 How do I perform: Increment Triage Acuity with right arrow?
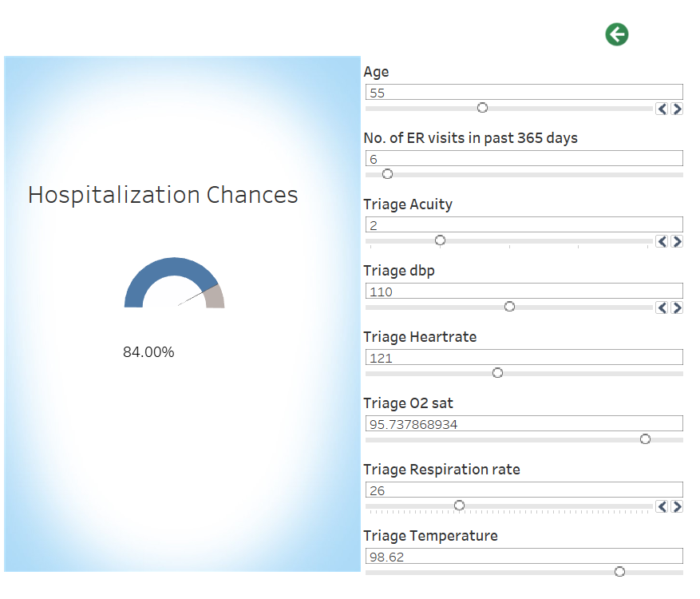(x=677, y=241)
